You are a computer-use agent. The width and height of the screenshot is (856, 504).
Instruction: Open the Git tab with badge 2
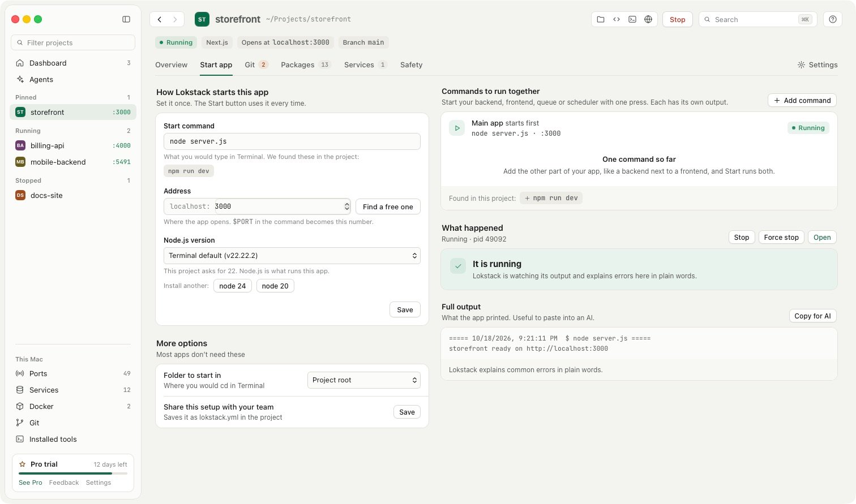[256, 65]
